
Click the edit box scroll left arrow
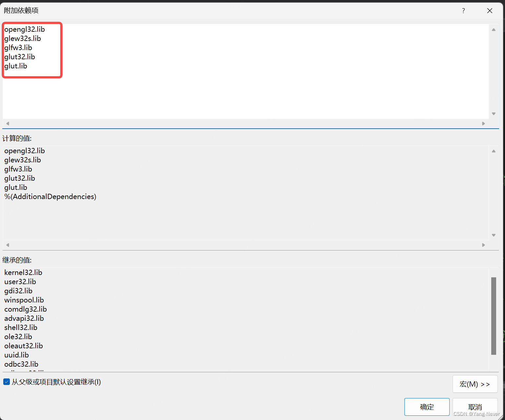point(8,123)
